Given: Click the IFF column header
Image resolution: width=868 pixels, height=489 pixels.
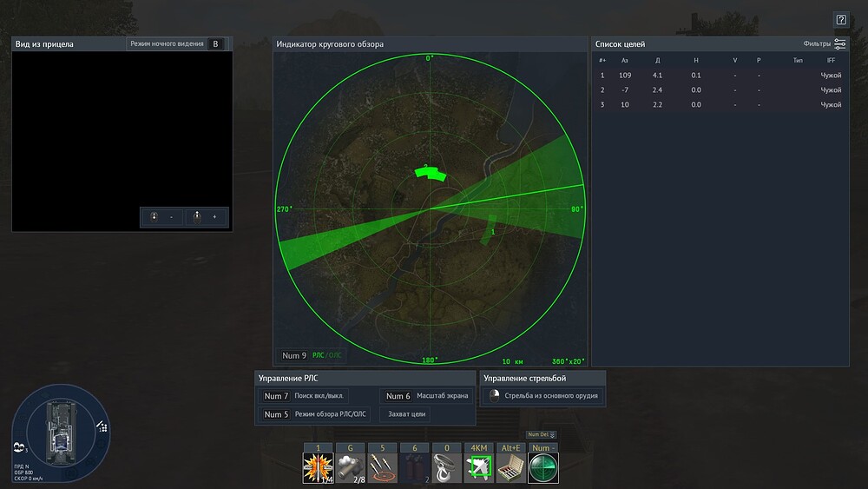Looking at the screenshot, I should (x=831, y=60).
